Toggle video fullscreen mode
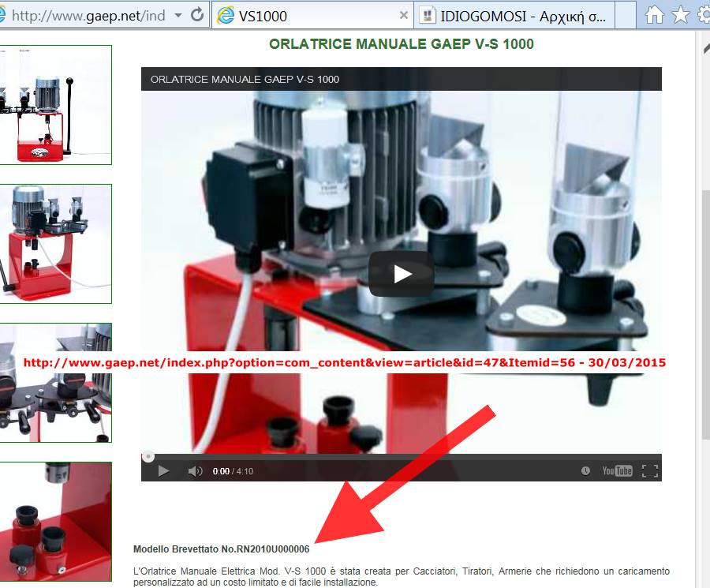The width and height of the screenshot is (710, 588). tap(650, 471)
